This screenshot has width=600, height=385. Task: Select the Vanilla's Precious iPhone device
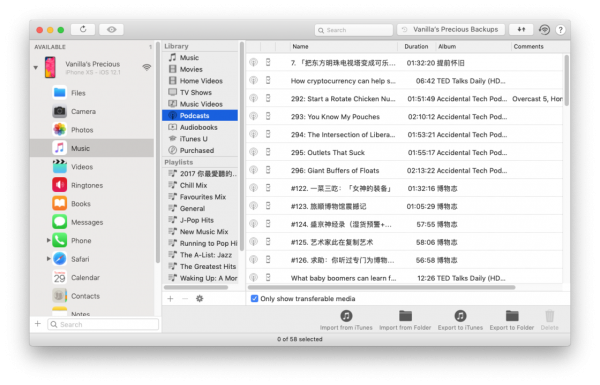coord(92,67)
